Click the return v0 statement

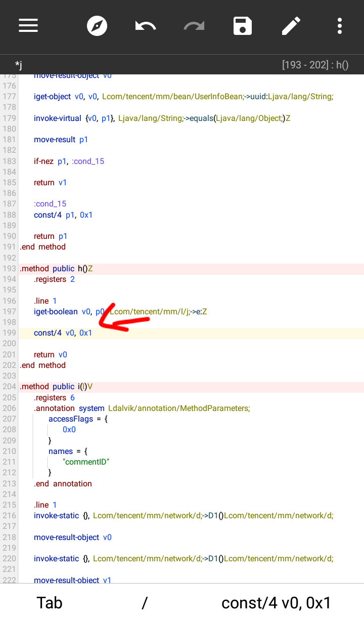(x=51, y=355)
